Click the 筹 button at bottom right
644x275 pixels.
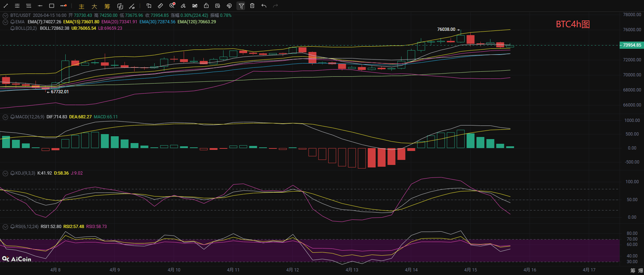[x=633, y=270]
